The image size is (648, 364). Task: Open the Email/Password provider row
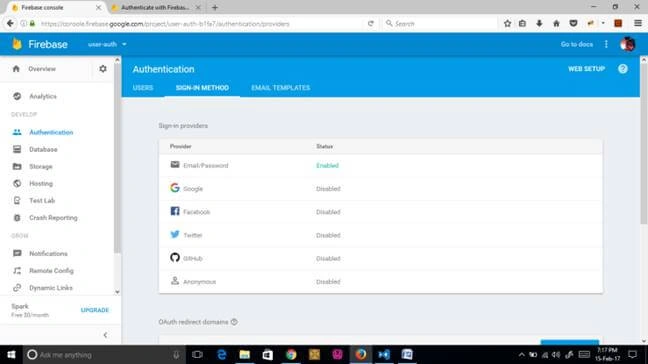click(x=381, y=165)
